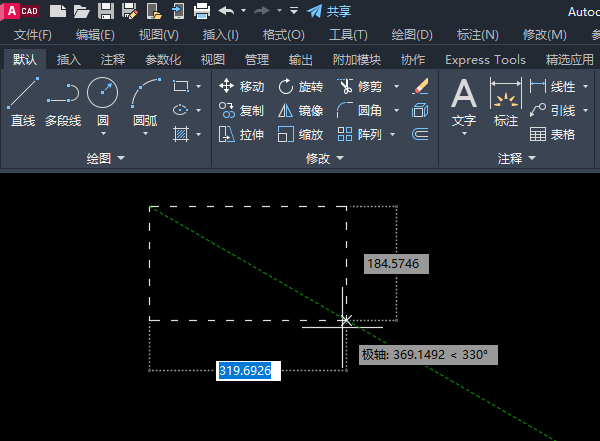The image size is (600, 441).
Task: Switch to the 管理 ribbon tab
Action: 257,59
